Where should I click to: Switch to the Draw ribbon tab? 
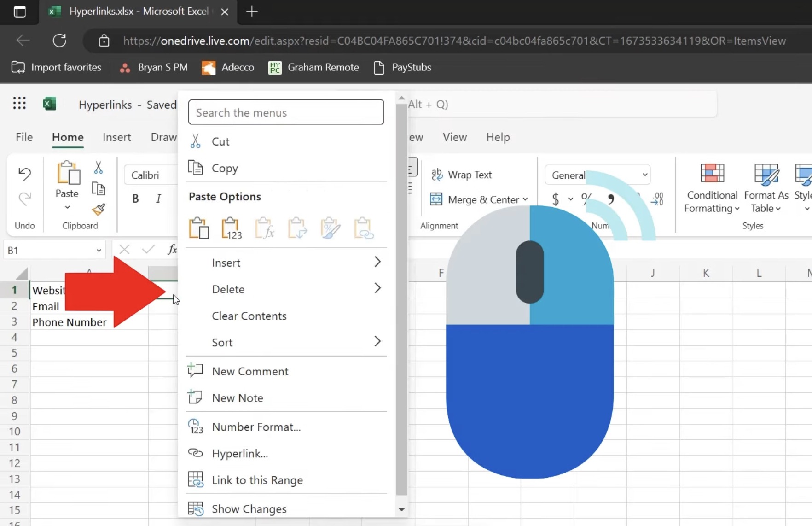coord(163,137)
